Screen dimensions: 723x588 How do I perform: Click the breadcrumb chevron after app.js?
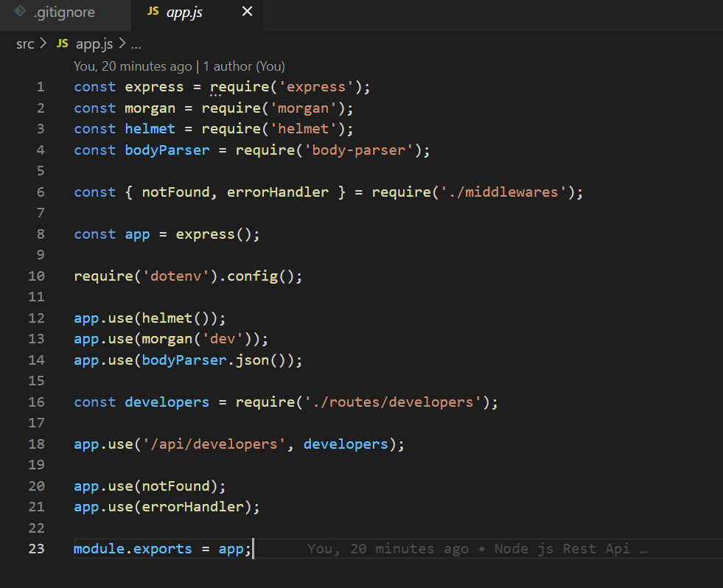pos(122,44)
